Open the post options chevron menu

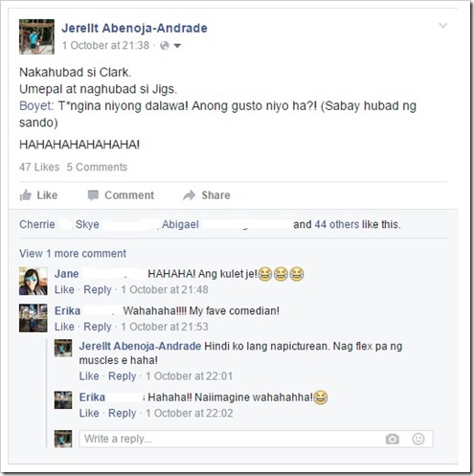pyautogui.click(x=443, y=25)
